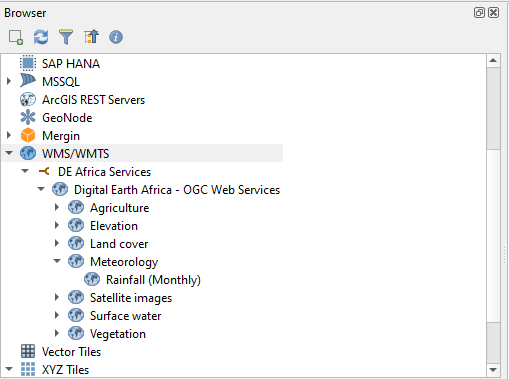Select the MSSQL entry

(x=61, y=82)
